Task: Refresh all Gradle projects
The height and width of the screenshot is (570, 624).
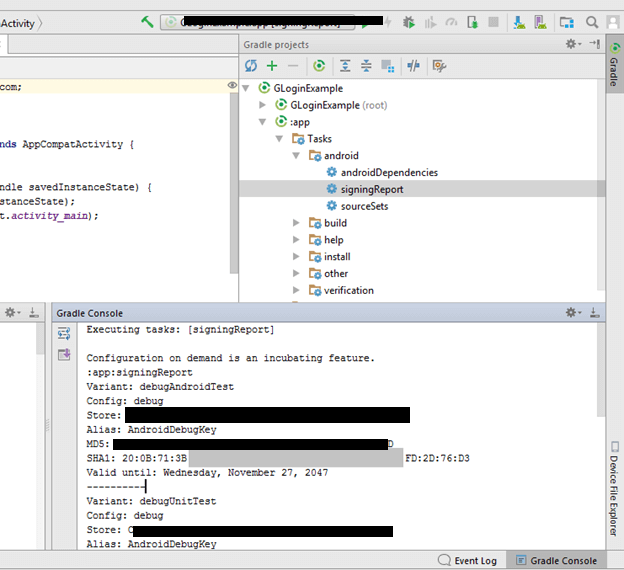Action: pyautogui.click(x=252, y=66)
